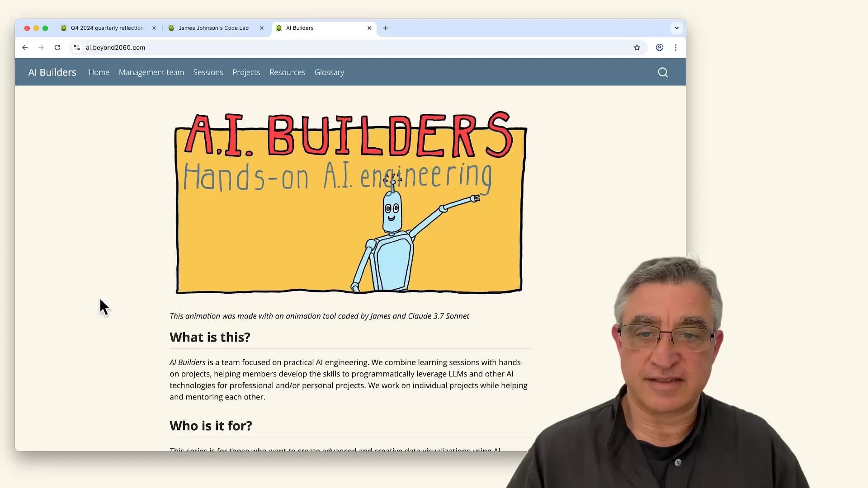Open the Projects nav link

(x=246, y=72)
